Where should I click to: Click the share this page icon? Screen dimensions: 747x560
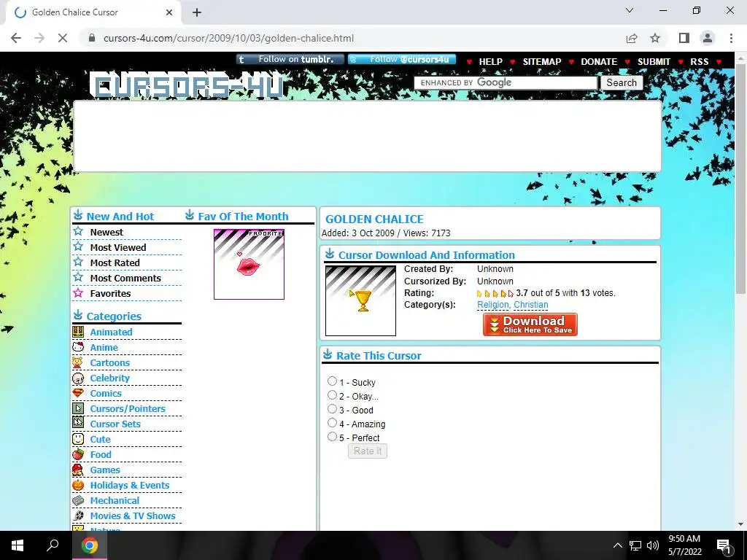[x=632, y=38]
